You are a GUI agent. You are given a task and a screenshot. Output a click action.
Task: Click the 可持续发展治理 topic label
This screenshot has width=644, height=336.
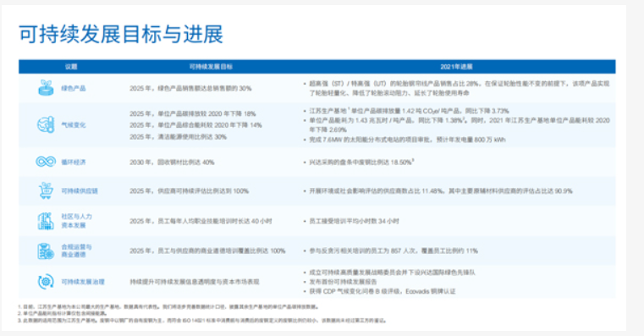(x=83, y=282)
